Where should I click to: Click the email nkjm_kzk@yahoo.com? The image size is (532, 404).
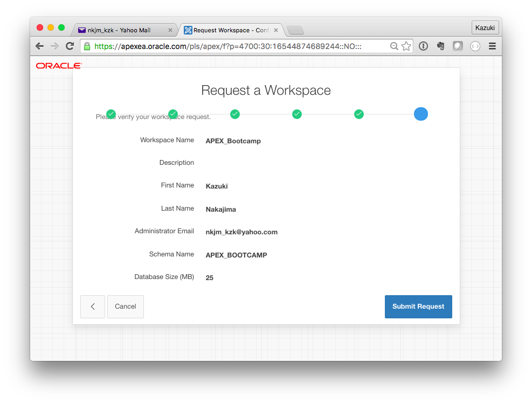click(241, 232)
